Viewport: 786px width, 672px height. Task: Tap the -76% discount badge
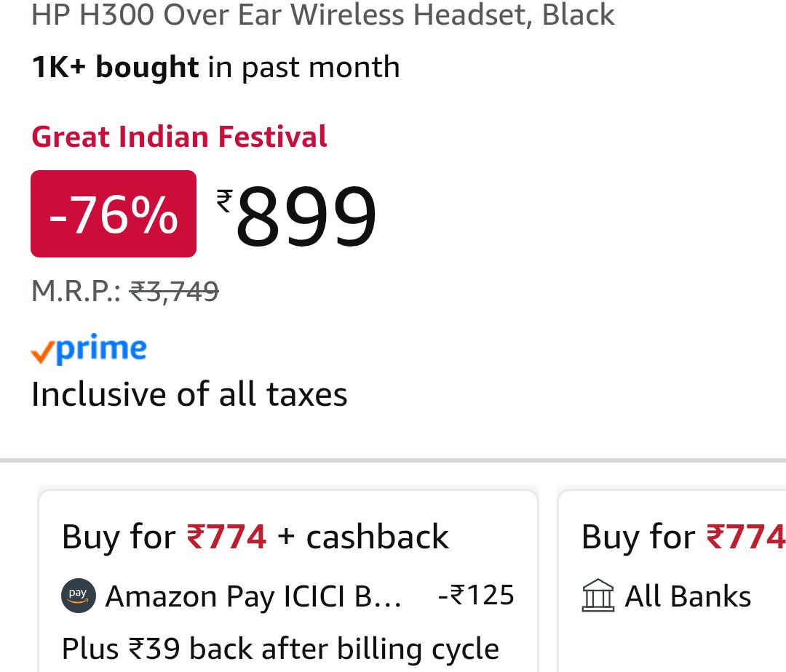pos(114,214)
